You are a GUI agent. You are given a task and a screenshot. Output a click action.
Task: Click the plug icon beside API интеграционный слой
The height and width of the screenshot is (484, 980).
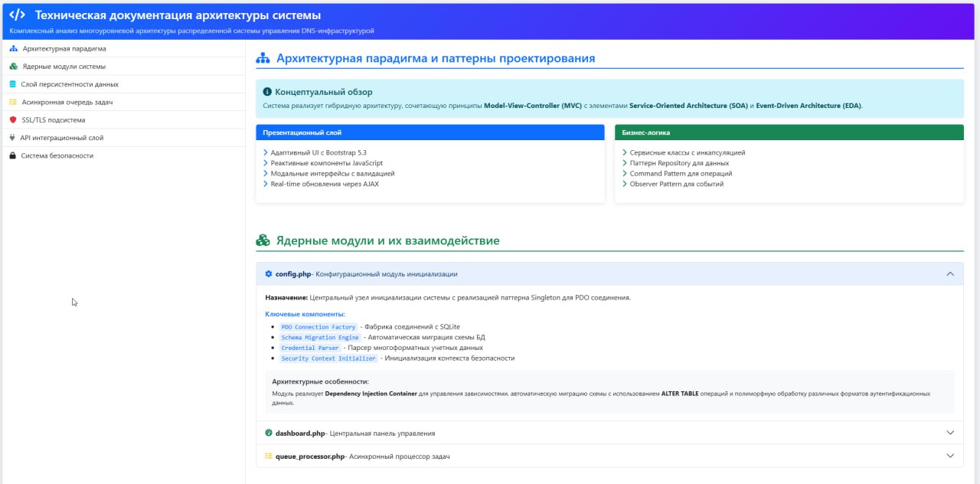coord(12,138)
